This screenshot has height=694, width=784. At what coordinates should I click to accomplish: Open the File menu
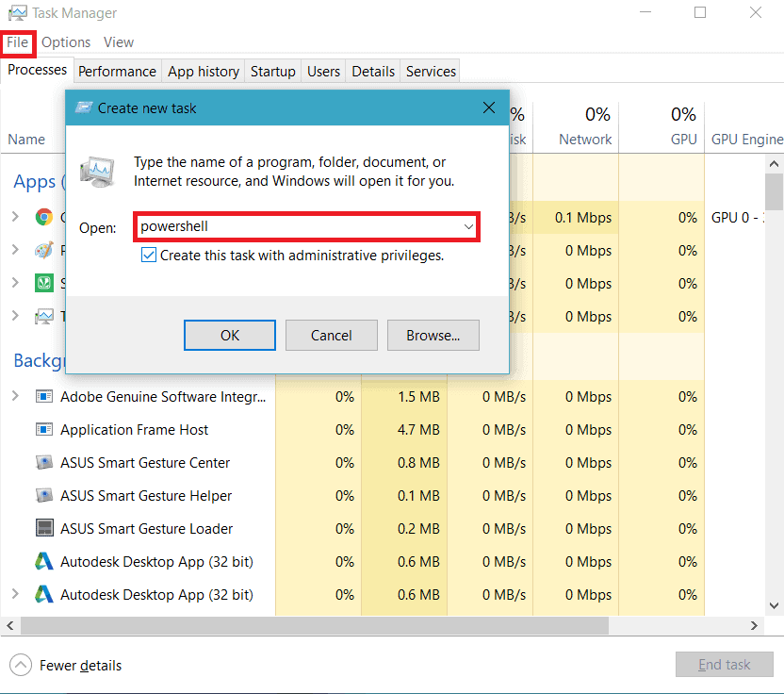coord(17,42)
